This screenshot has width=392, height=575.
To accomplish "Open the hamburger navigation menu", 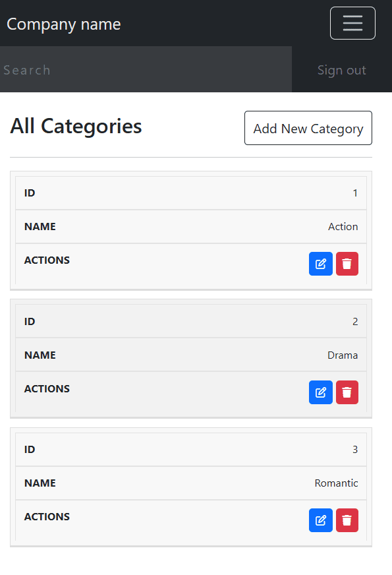I will tap(352, 23).
